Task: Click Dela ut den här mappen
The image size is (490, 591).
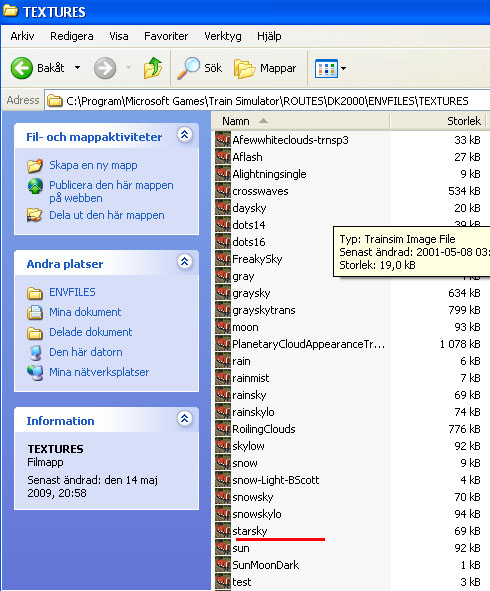Action: (107, 215)
